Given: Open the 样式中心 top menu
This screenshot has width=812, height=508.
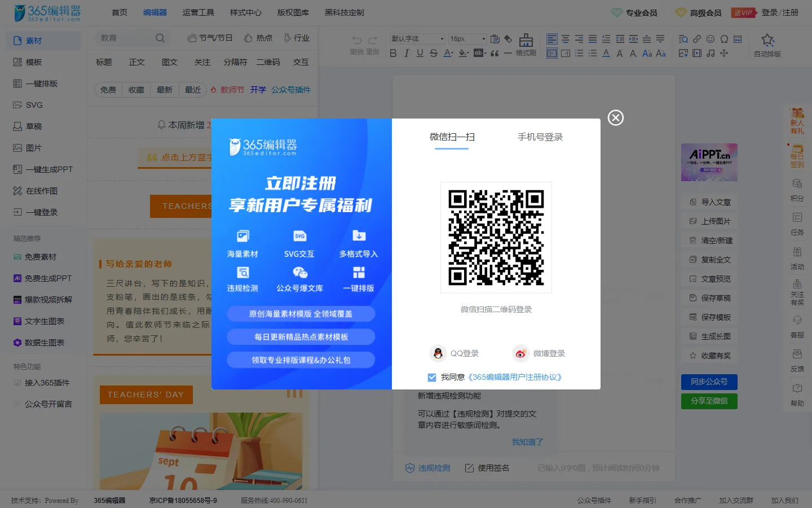Looking at the screenshot, I should (245, 12).
